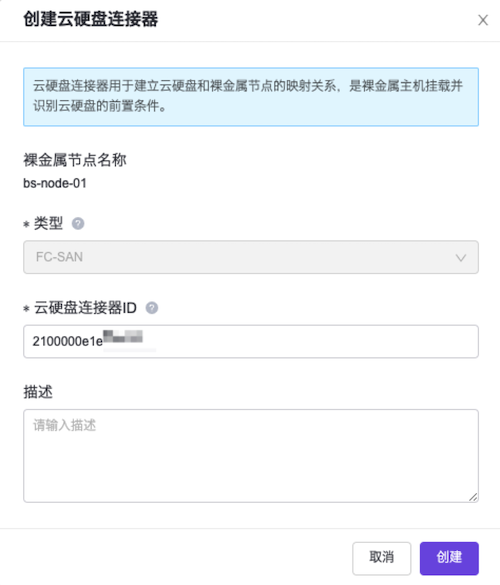This screenshot has height=585, width=500.
Task: Open the FC-SAN type dropdown
Action: click(x=251, y=257)
